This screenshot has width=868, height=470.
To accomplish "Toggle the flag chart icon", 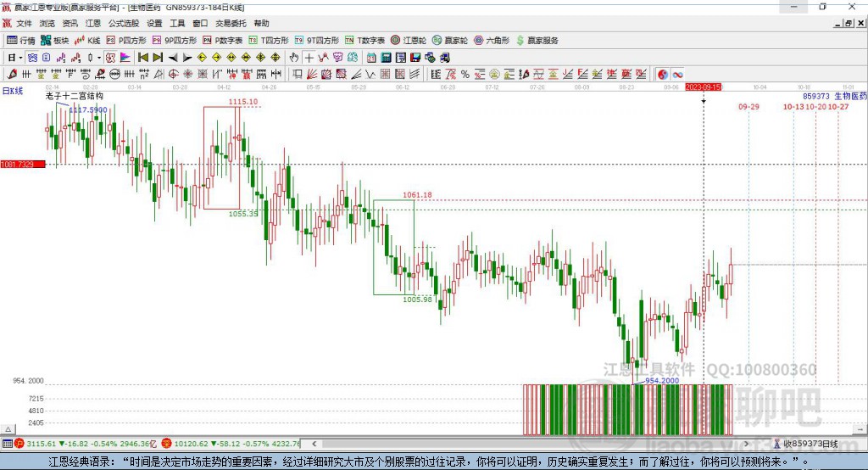I will [125, 58].
